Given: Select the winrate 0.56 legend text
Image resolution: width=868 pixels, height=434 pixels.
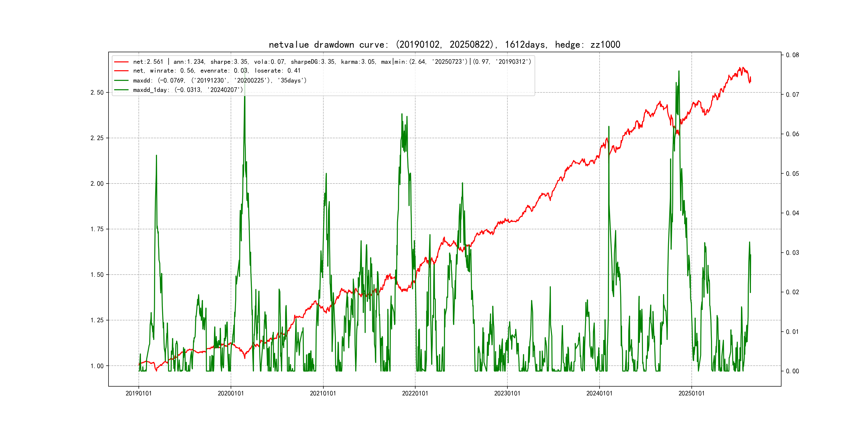Looking at the screenshot, I should point(217,71).
